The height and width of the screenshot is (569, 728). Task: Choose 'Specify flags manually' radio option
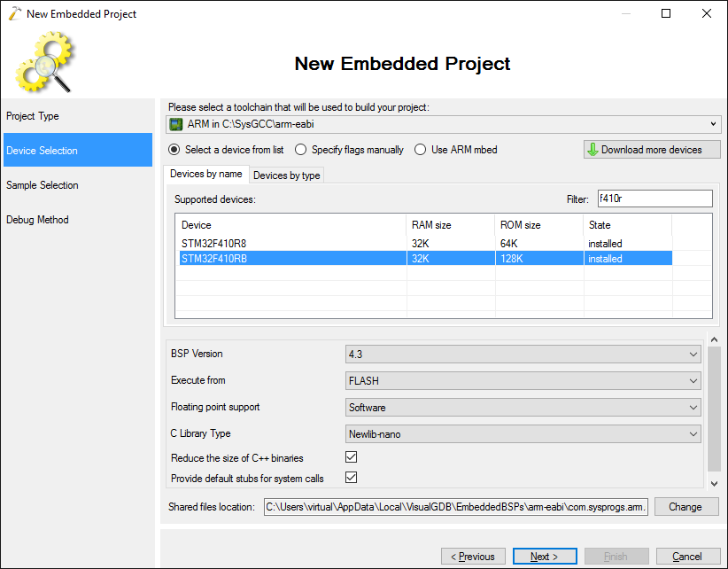point(300,150)
